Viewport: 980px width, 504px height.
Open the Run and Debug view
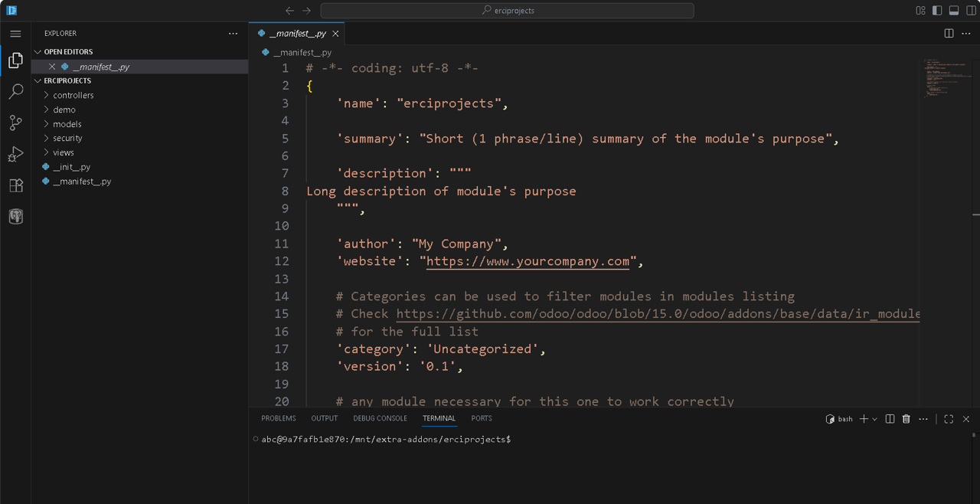point(15,154)
